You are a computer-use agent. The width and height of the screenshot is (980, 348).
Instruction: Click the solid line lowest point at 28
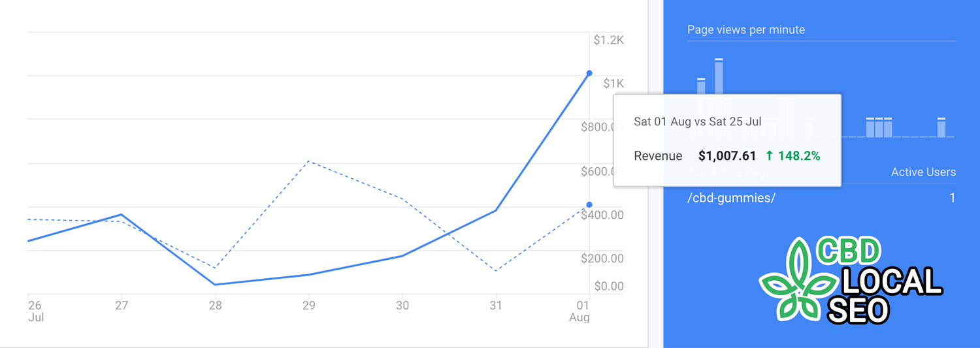pos(215,285)
